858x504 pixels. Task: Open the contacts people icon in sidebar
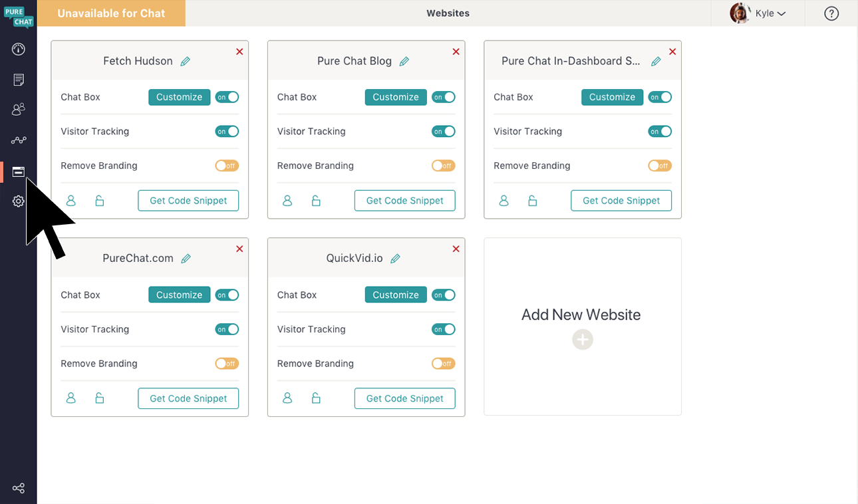click(x=19, y=110)
